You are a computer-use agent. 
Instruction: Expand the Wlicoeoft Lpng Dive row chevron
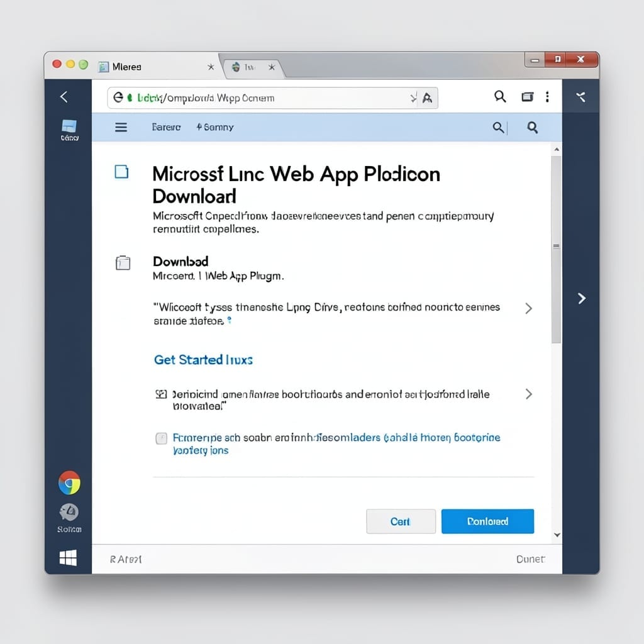528,308
